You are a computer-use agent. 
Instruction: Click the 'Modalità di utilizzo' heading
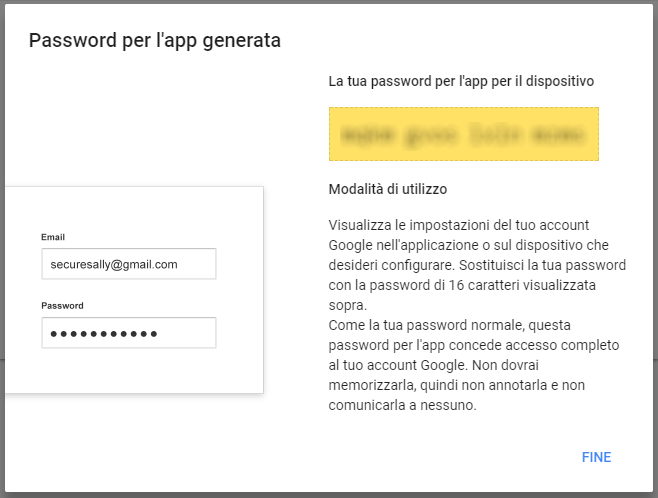click(388, 189)
